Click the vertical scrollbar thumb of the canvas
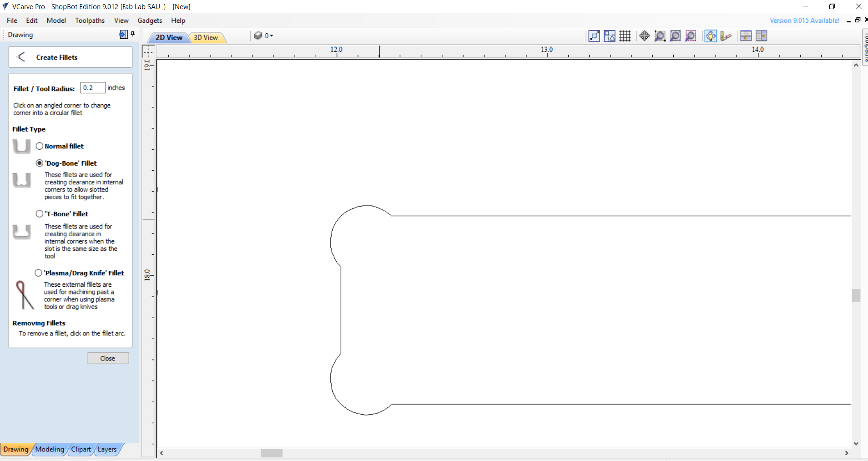This screenshot has width=868, height=461. [856, 295]
